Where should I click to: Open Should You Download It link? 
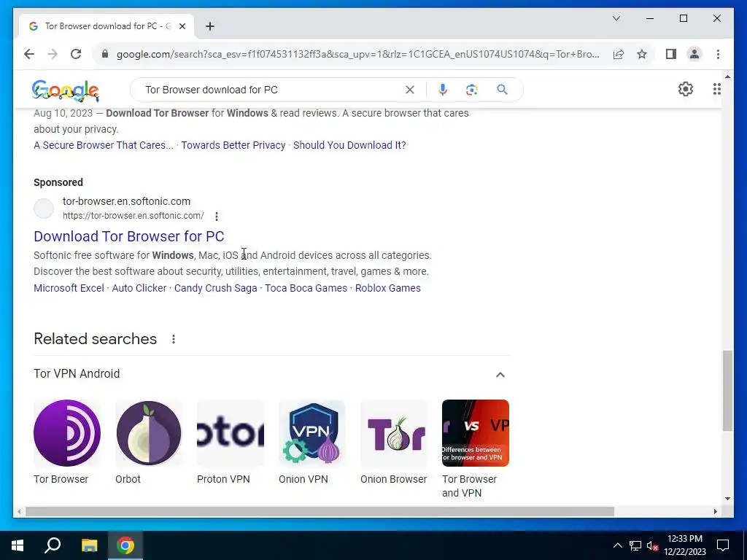pyautogui.click(x=349, y=145)
